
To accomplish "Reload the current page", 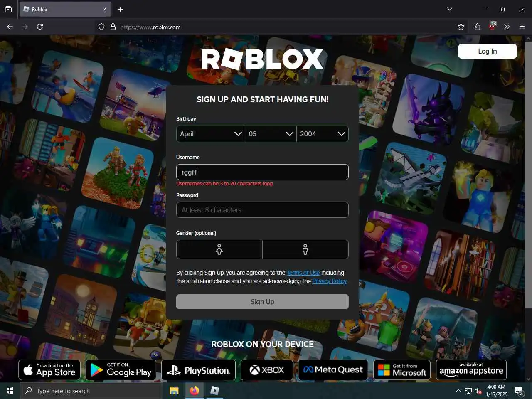I will click(x=40, y=27).
